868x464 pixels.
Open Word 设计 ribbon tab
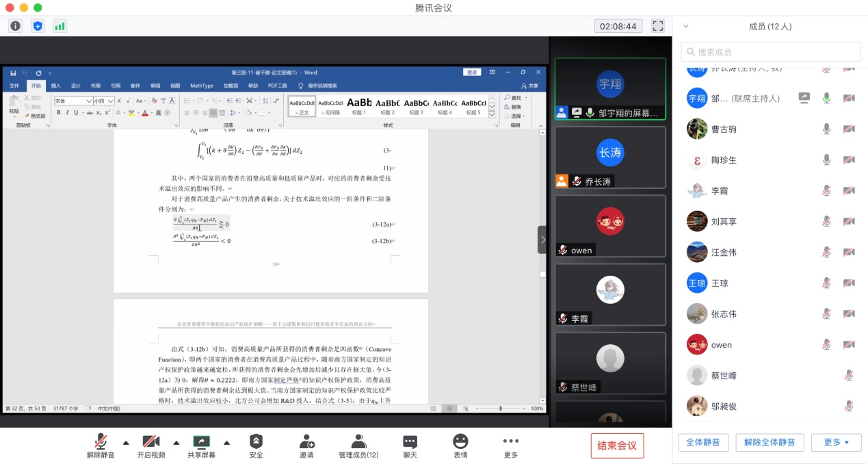click(x=76, y=86)
